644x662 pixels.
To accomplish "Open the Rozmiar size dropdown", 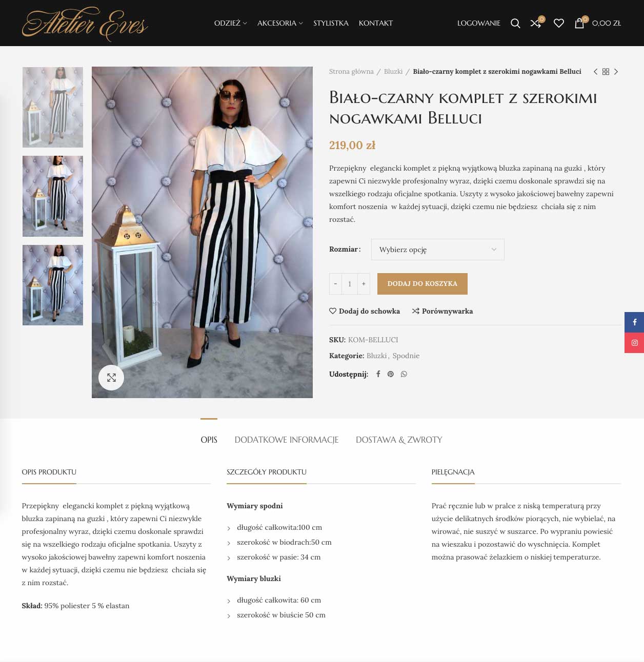I will [438, 250].
